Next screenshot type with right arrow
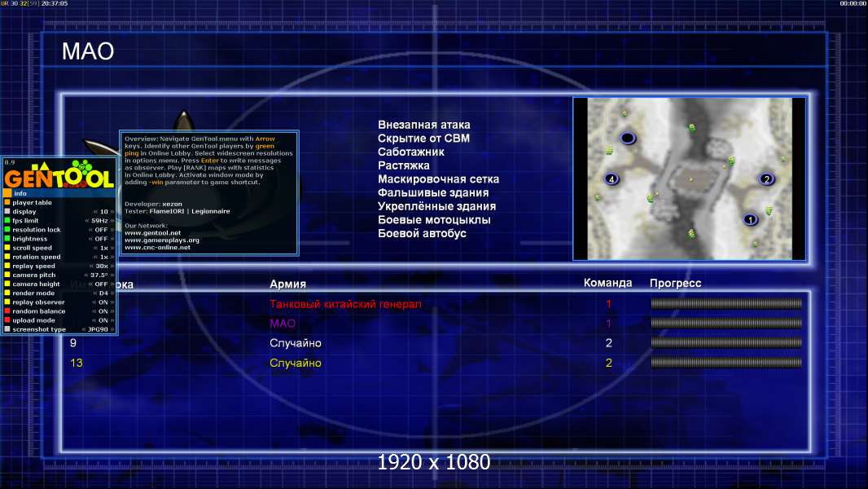 [x=112, y=329]
